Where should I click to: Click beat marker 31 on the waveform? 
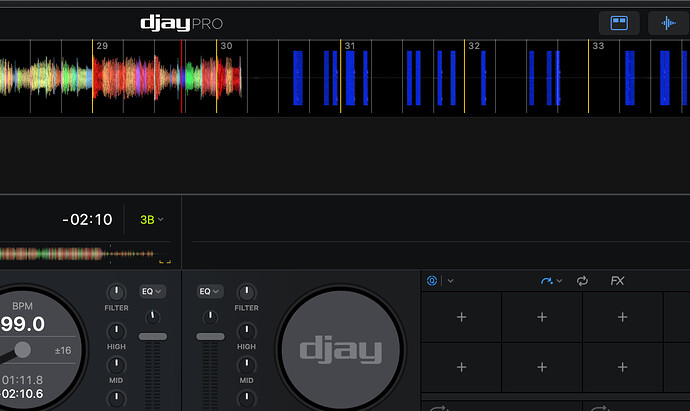349,46
